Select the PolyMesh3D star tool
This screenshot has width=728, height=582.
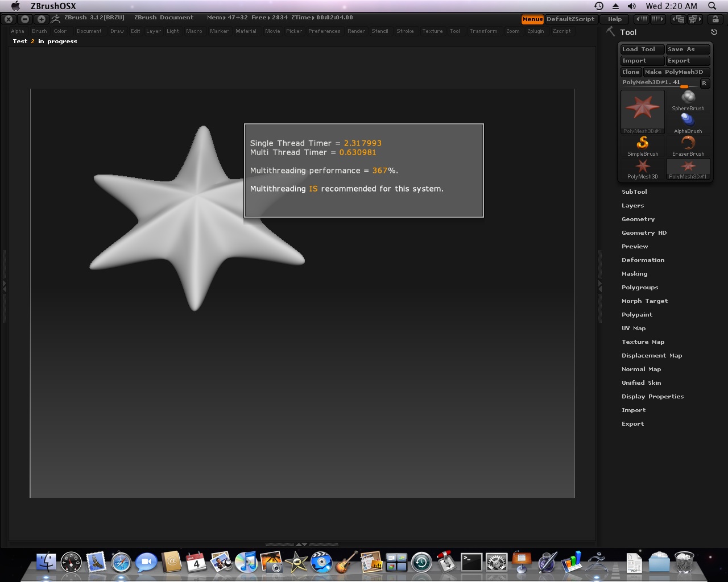(x=643, y=168)
